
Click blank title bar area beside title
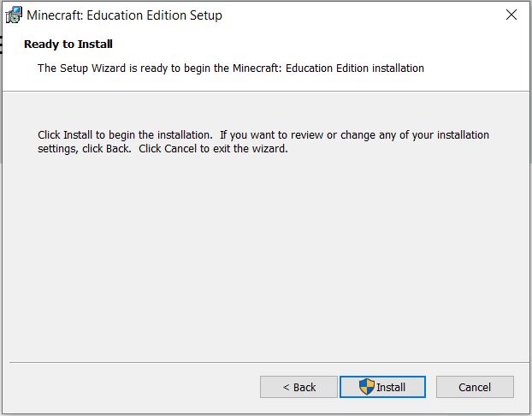click(x=359, y=15)
